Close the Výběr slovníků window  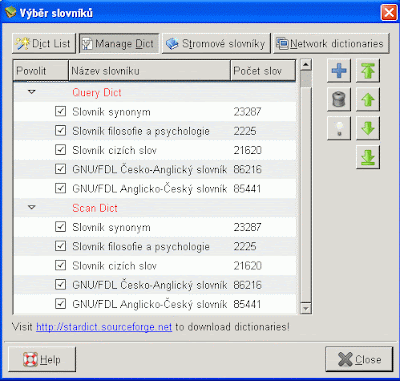pyautogui.click(x=389, y=13)
